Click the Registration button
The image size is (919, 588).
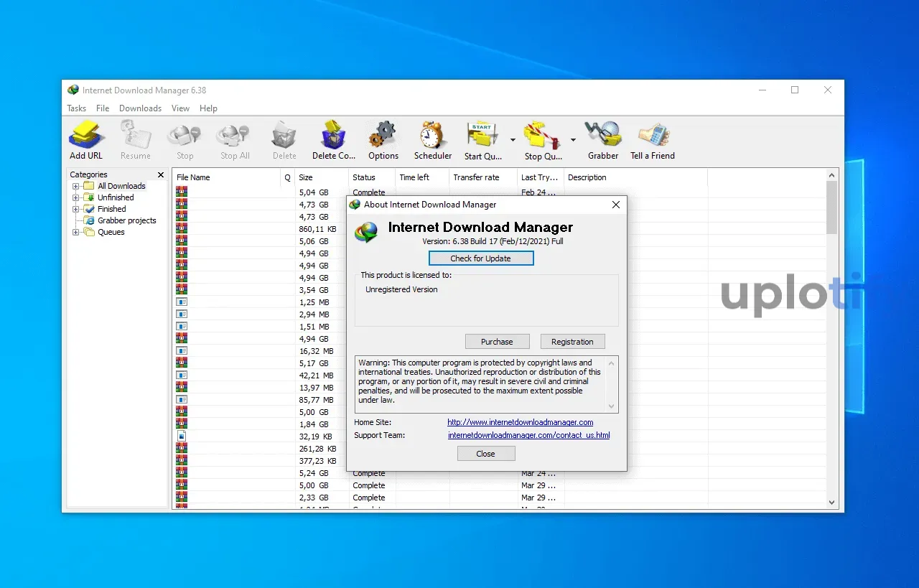point(572,342)
